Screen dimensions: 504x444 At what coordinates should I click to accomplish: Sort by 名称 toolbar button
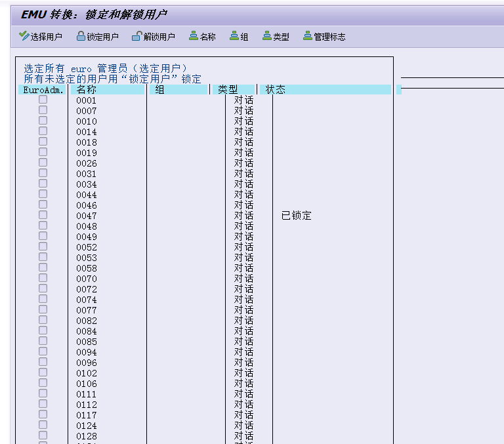(x=202, y=36)
